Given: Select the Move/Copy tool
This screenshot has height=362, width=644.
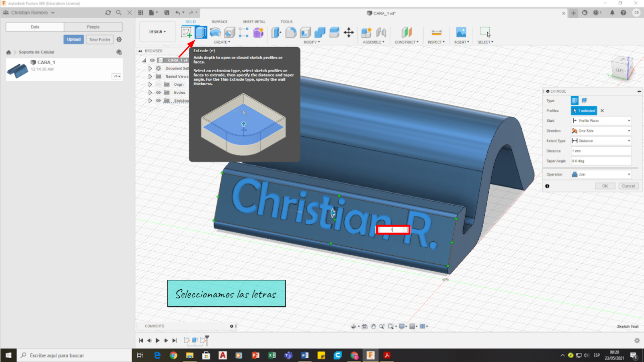Looking at the screenshot, I should (349, 33).
